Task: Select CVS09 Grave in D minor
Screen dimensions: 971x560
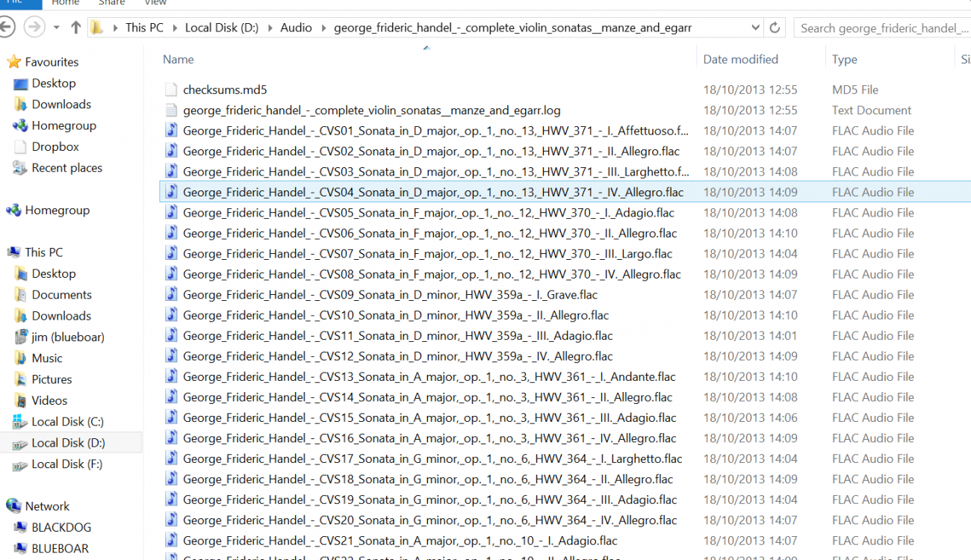Action: tap(391, 295)
